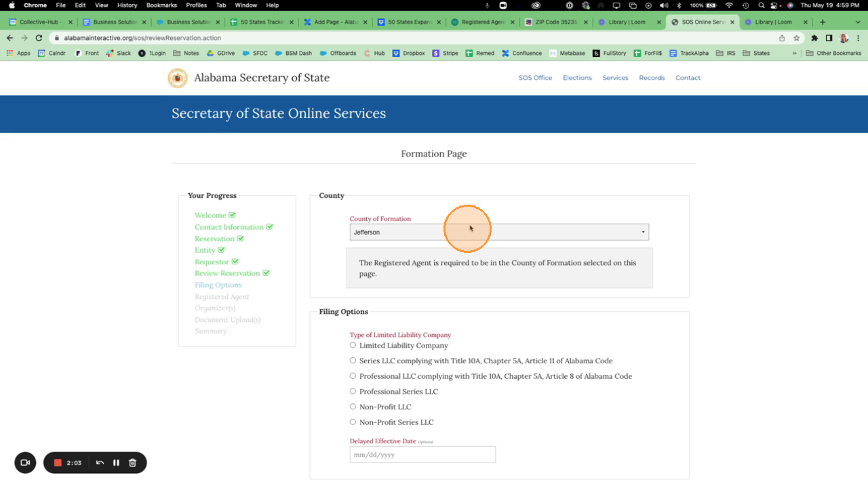Click the Alabama state seal logo

pyautogui.click(x=178, y=78)
